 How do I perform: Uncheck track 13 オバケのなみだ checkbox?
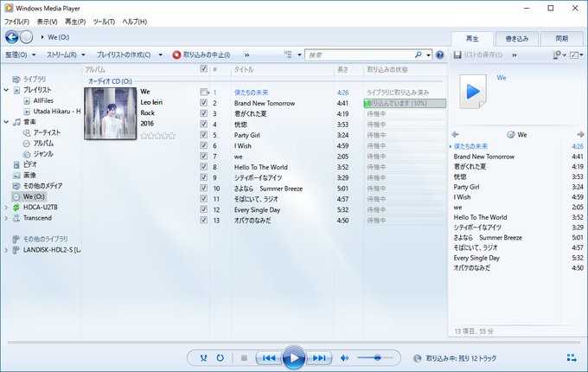(203, 220)
